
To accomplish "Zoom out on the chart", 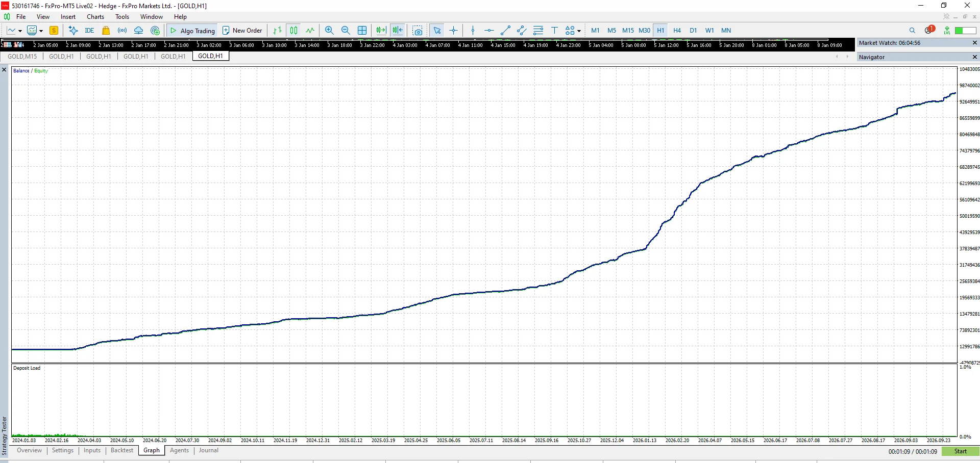I will 346,31.
